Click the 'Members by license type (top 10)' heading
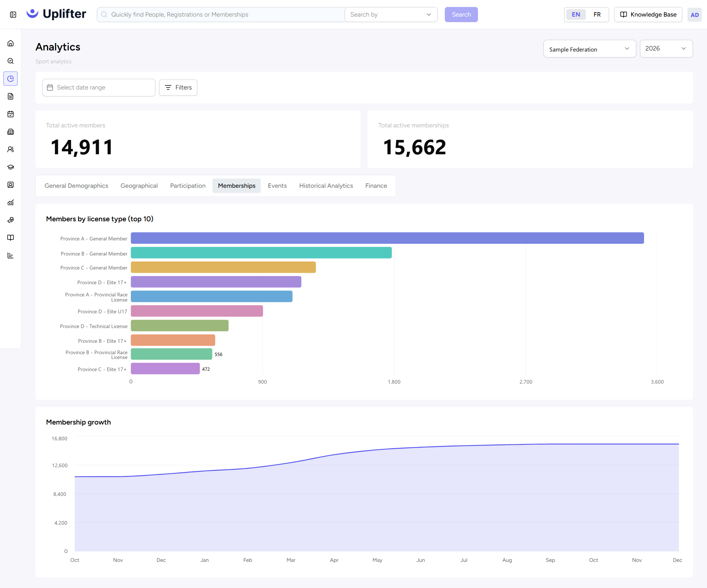This screenshot has width=707, height=588. coord(100,219)
